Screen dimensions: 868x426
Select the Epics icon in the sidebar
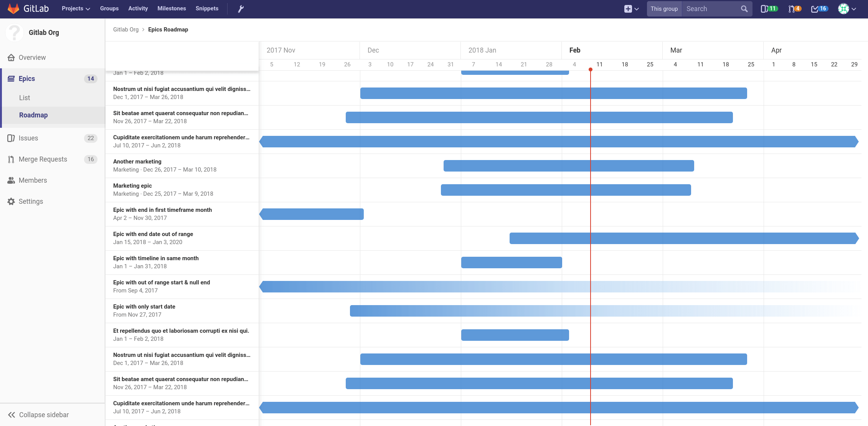click(x=12, y=78)
